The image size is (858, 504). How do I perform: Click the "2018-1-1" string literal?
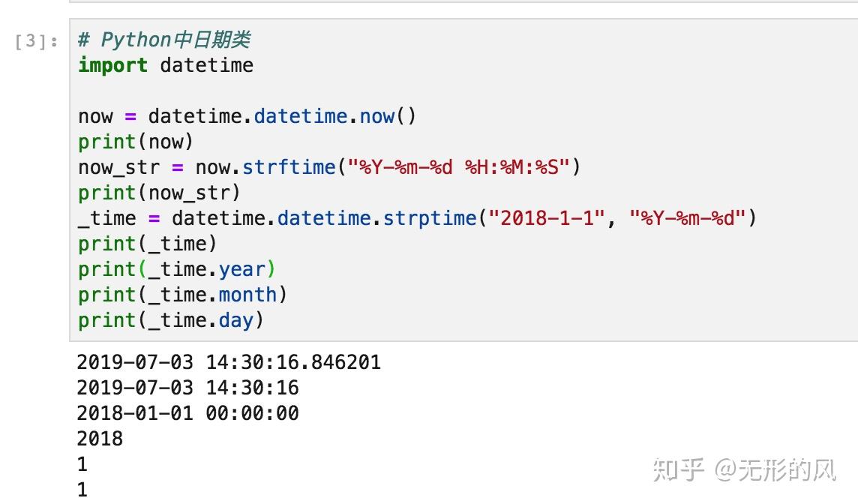click(547, 218)
